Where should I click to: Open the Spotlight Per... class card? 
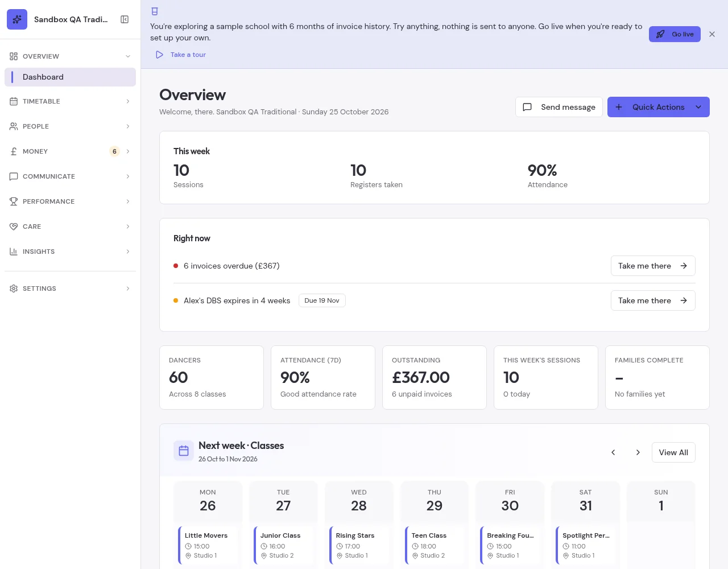tap(586, 545)
